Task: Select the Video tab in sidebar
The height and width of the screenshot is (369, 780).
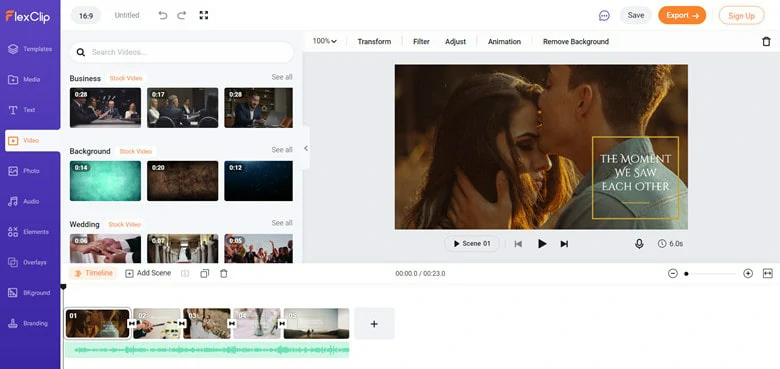Action: click(x=32, y=141)
